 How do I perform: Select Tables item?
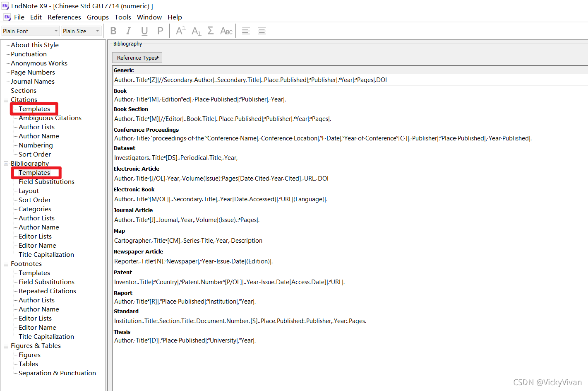[28, 364]
